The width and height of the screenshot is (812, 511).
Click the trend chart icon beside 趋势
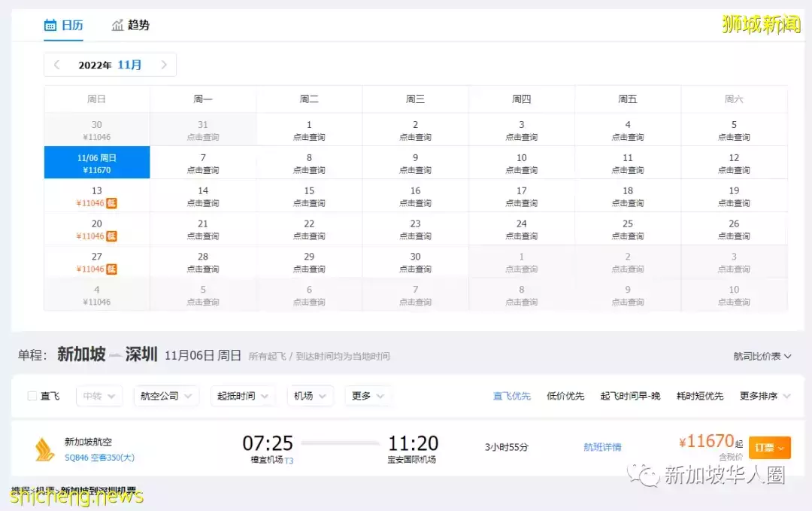[x=118, y=25]
